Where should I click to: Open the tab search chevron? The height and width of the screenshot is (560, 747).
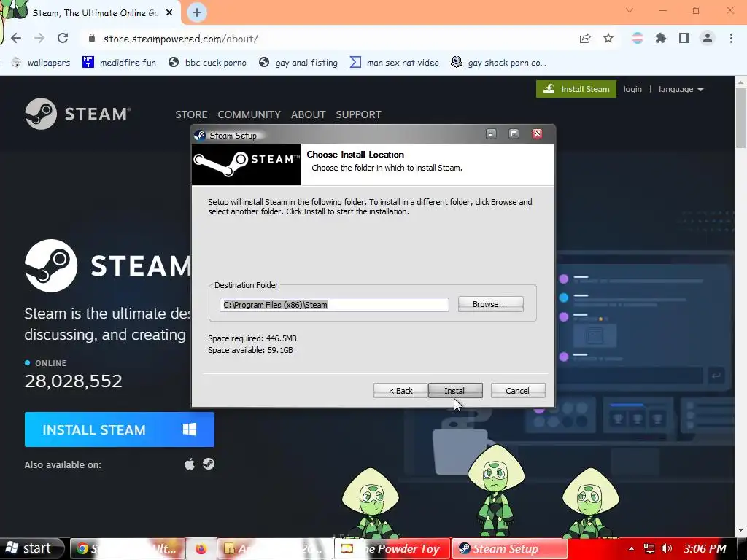pyautogui.click(x=630, y=10)
